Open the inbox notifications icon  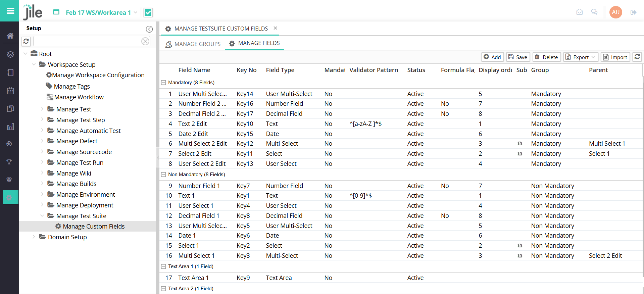pyautogui.click(x=579, y=12)
